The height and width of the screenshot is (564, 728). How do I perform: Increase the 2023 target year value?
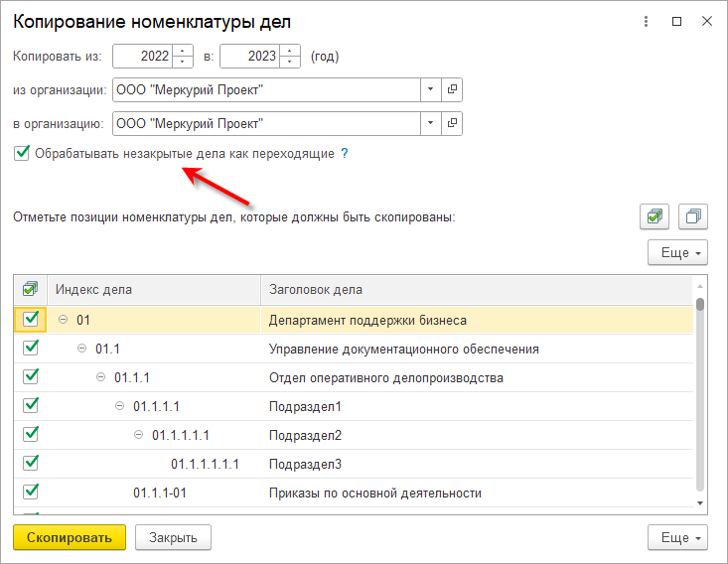(289, 51)
